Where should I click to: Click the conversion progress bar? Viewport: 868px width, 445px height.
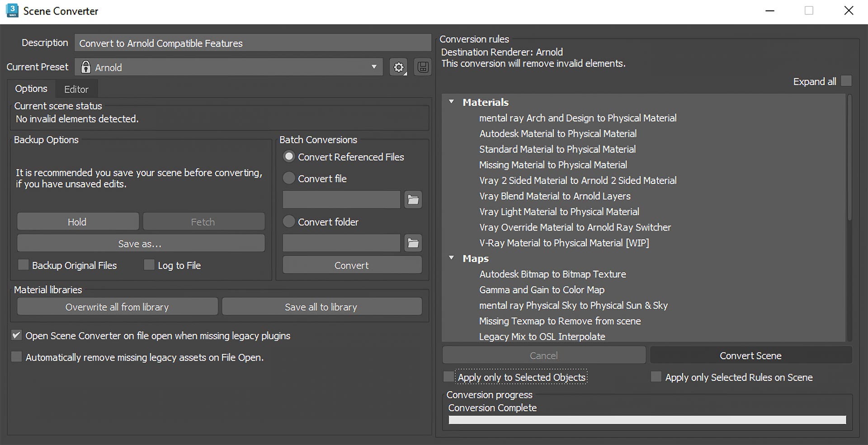647,420
